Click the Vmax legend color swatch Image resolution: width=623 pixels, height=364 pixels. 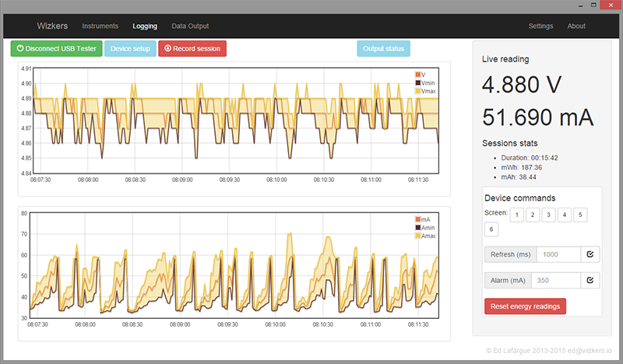(418, 91)
